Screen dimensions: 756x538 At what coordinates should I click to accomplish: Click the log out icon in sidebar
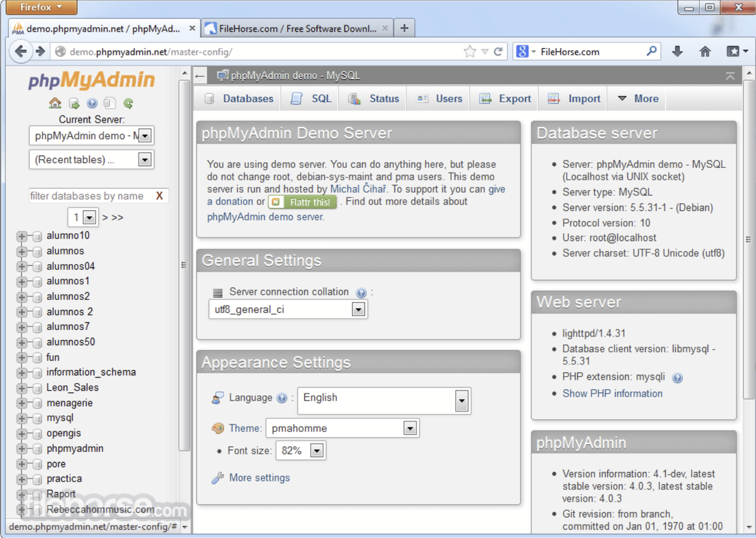point(74,104)
